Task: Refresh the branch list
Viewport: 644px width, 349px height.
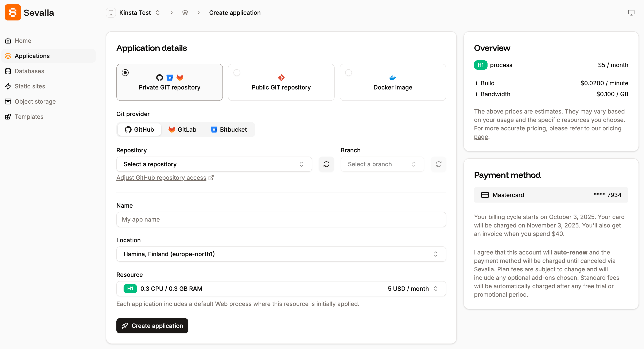Action: point(438,164)
